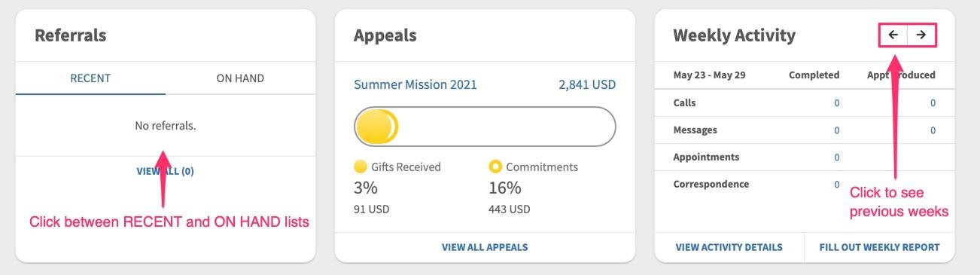Click Calls completed count value
This screenshot has height=275, width=980.
pos(836,103)
